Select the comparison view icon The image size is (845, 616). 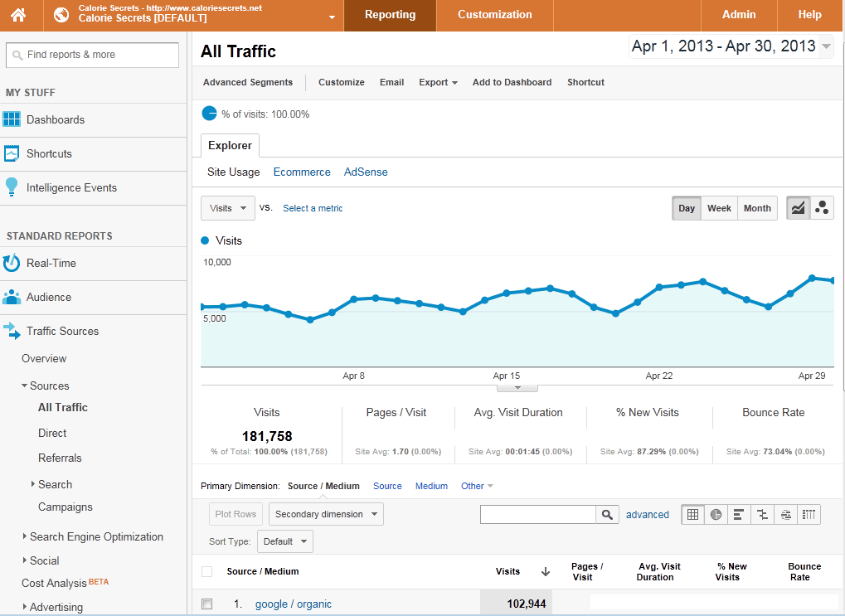click(x=762, y=515)
